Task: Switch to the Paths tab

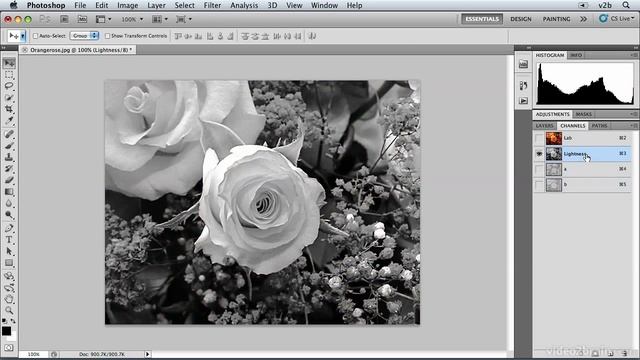Action: pos(600,126)
